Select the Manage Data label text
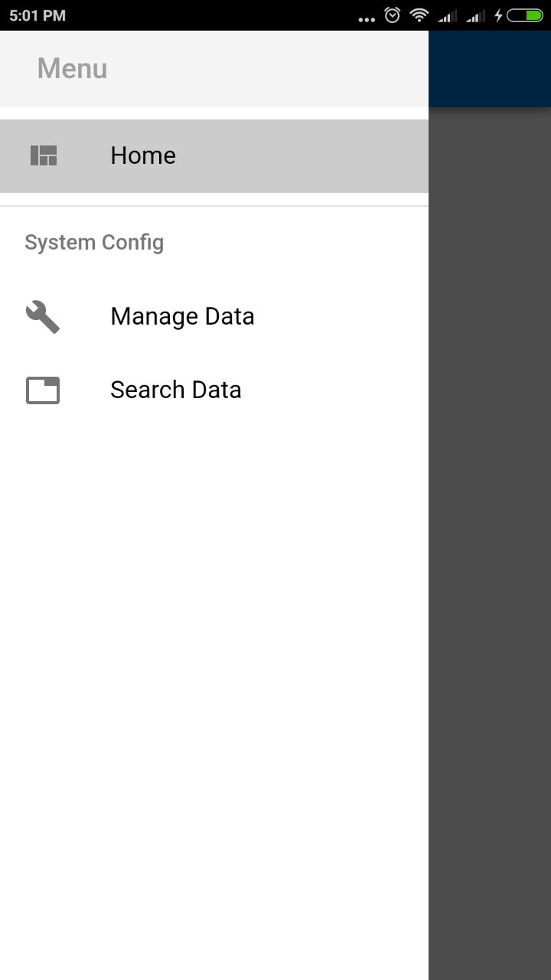The image size is (551, 980). click(182, 315)
